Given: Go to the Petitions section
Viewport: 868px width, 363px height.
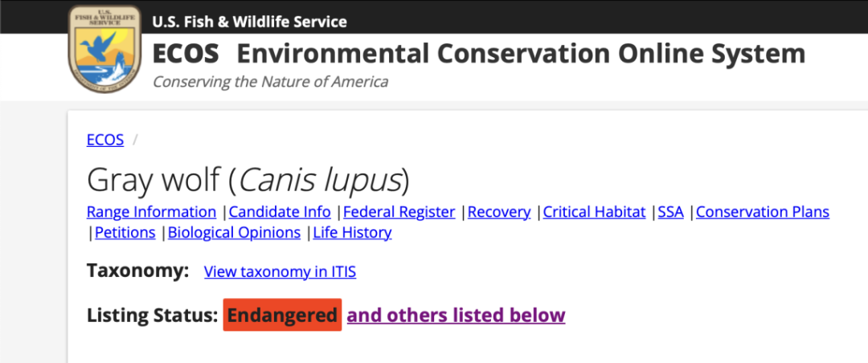Looking at the screenshot, I should click(x=125, y=232).
